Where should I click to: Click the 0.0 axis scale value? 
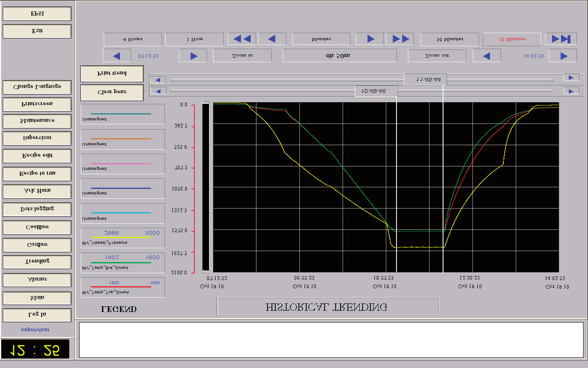tap(184, 105)
